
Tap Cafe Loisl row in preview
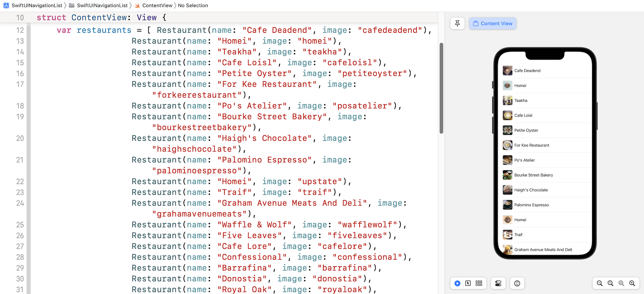point(545,115)
